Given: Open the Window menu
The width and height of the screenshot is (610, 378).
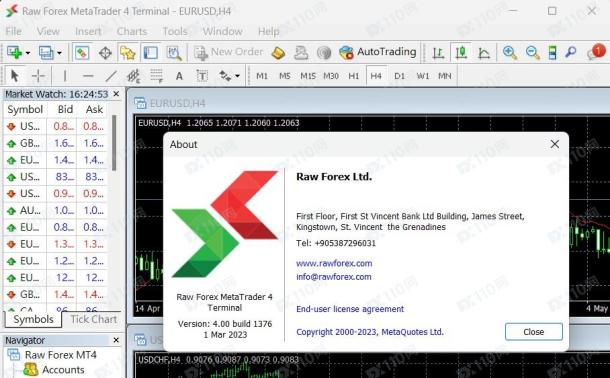Looking at the screenshot, I should coord(223,31).
